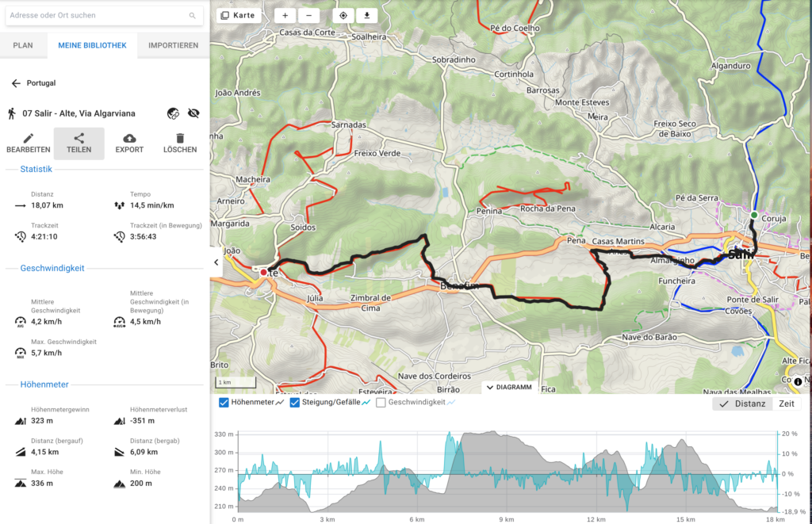This screenshot has height=524, width=812.
Task: Go back to Portugal folder
Action: [16, 83]
